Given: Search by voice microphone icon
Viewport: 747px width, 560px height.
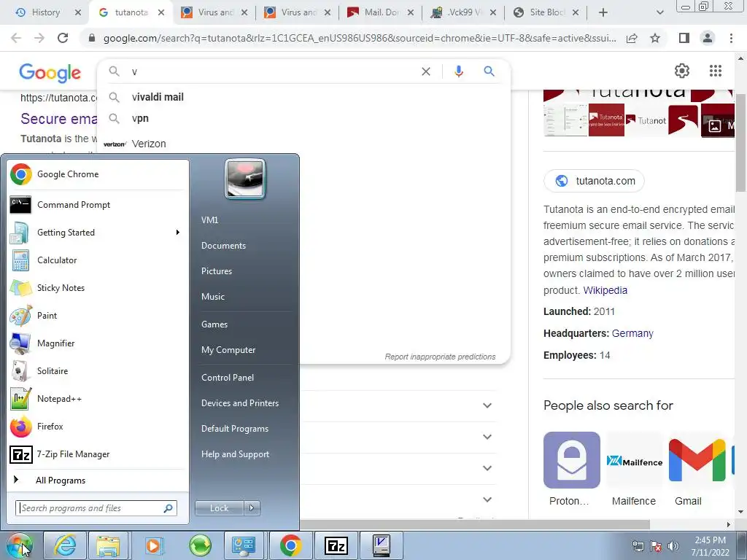Looking at the screenshot, I should click(458, 71).
